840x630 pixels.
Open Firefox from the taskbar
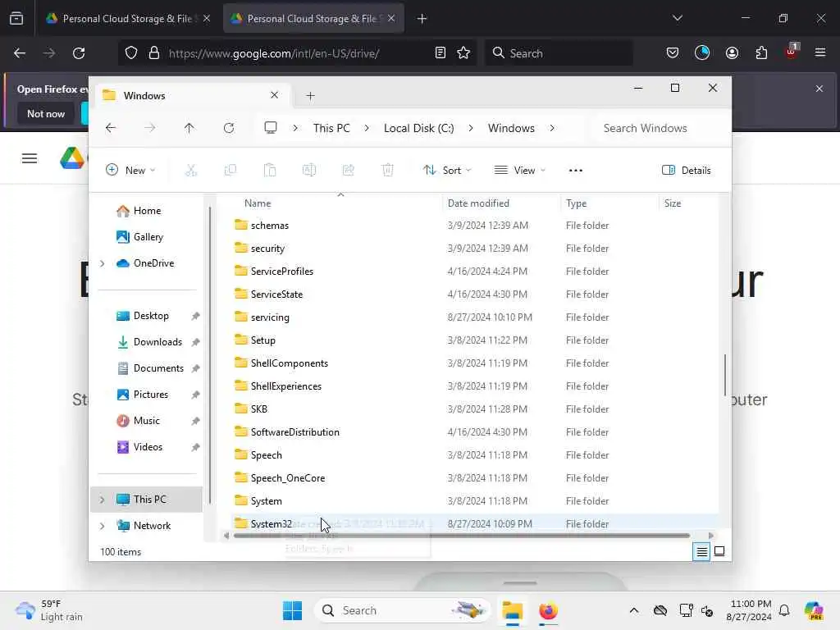click(548, 610)
